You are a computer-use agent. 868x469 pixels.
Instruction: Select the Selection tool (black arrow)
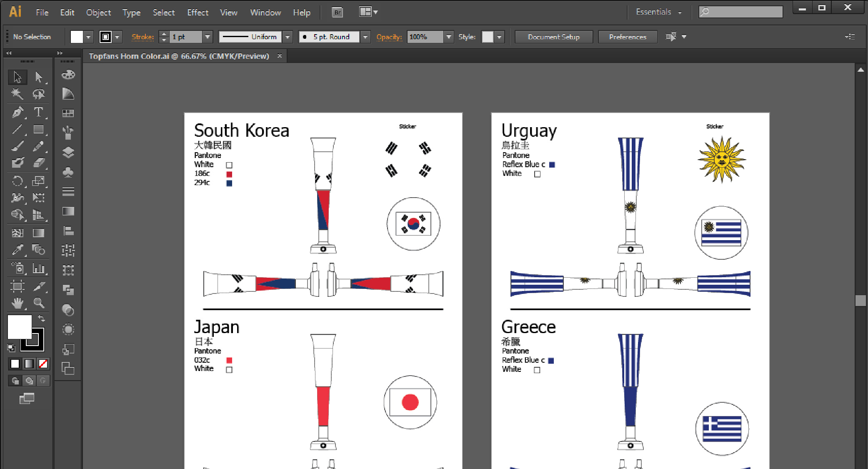tap(18, 77)
